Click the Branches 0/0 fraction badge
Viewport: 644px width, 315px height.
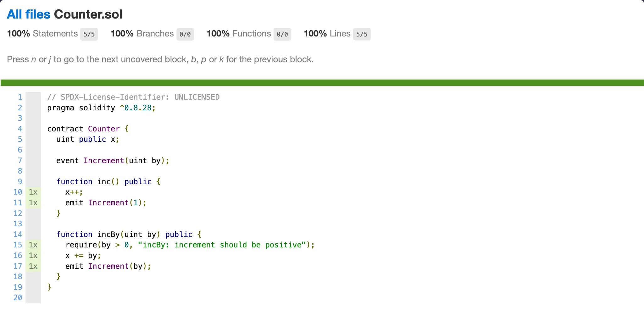click(x=185, y=34)
